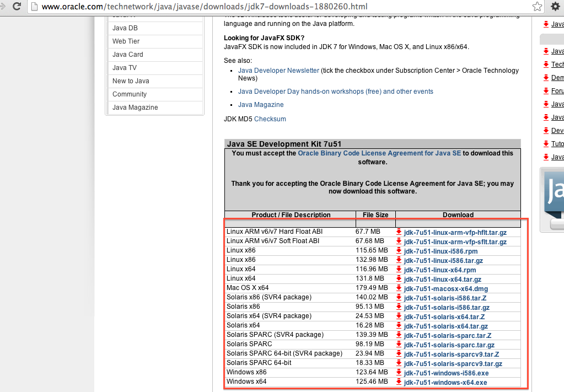Viewport: 564px width, 392px height.
Task: Download jdk-7u51-solaris-sparcv9.tar.gz
Action: [453, 363]
